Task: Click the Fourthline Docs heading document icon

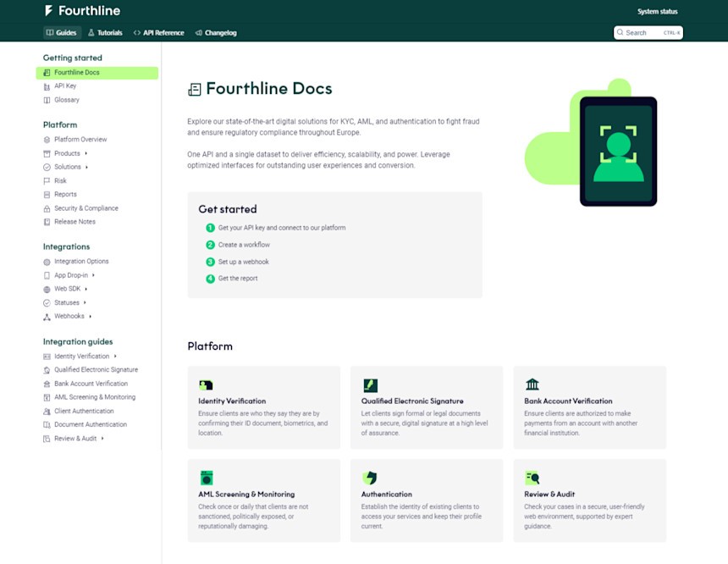Action: (x=195, y=89)
